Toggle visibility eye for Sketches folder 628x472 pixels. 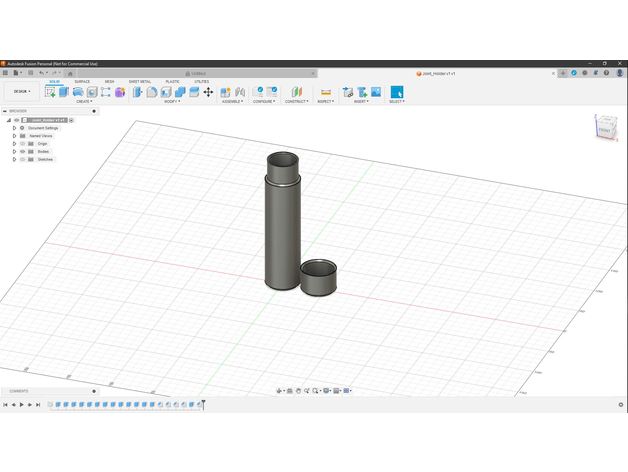tap(22, 159)
